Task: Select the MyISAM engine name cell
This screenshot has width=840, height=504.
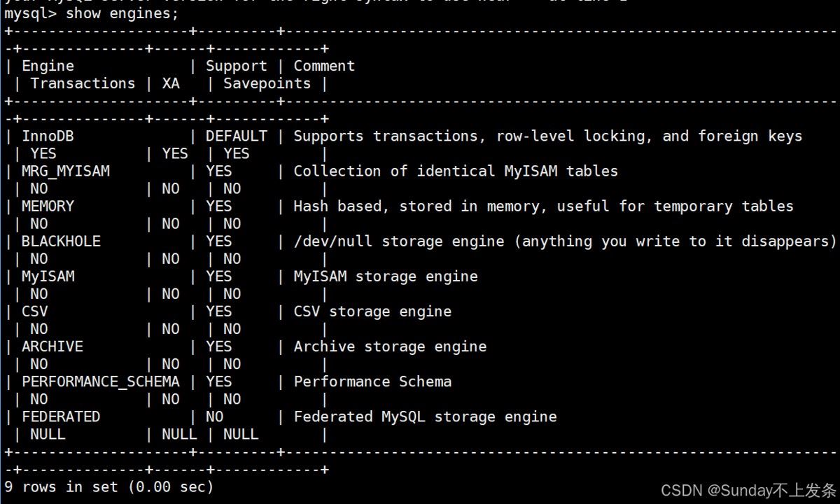Action: coord(48,276)
